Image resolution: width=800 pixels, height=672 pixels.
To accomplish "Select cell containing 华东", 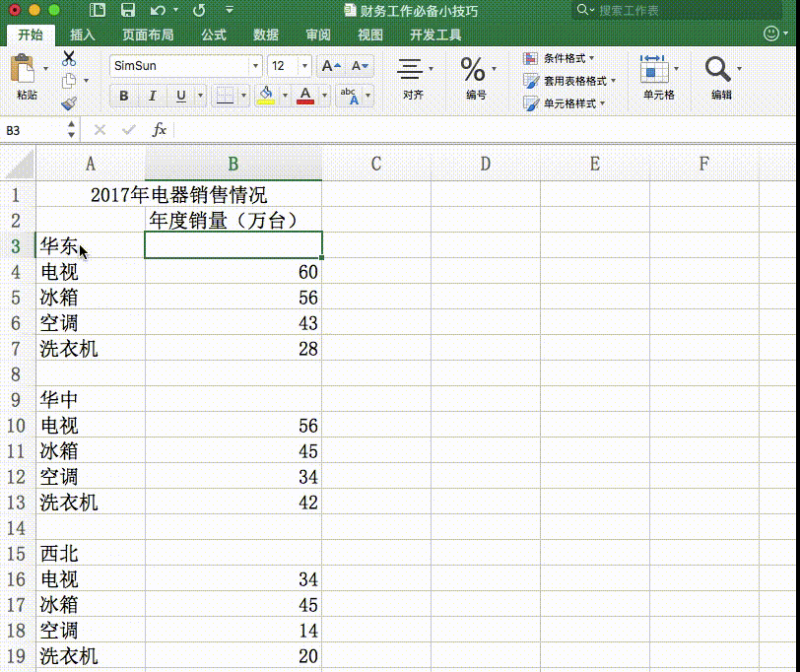I will point(91,245).
